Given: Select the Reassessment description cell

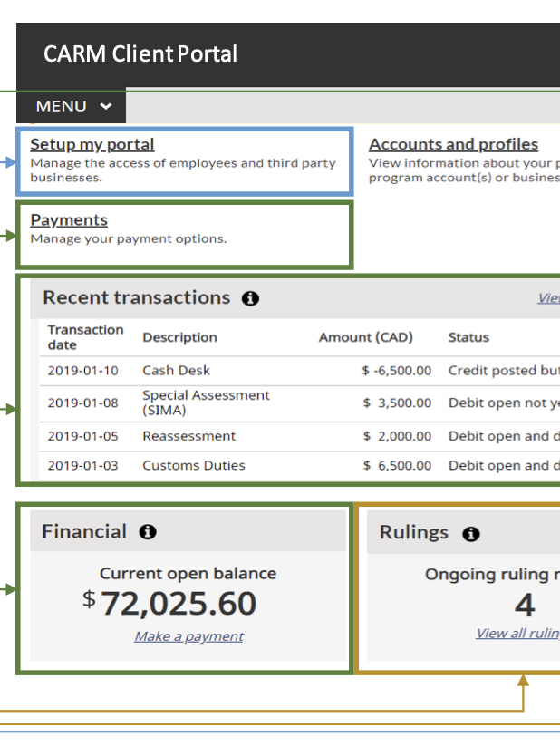Looking at the screenshot, I should click(189, 436).
